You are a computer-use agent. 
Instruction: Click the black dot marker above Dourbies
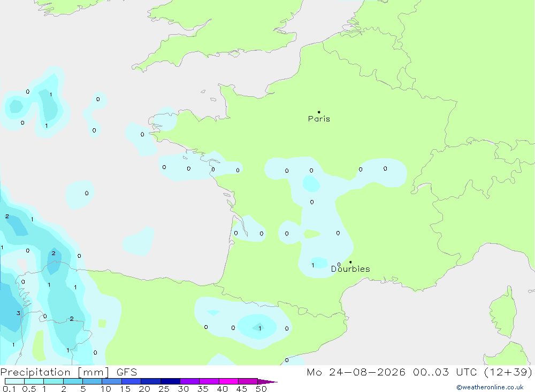350,262
